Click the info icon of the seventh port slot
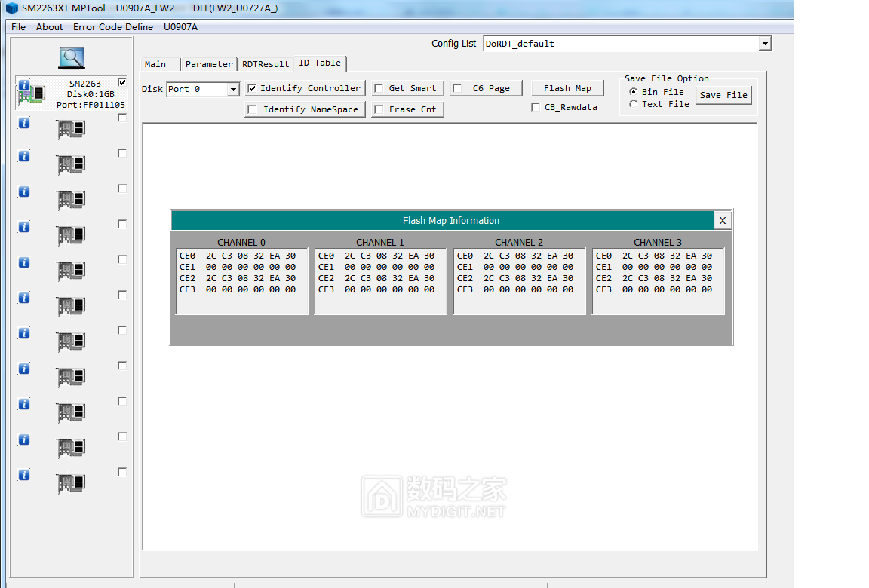Screen dimensions: 869x588 point(24,298)
